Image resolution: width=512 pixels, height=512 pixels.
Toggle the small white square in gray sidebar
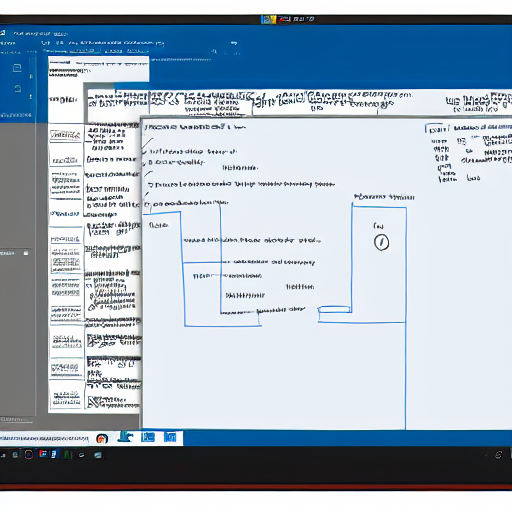click(26, 253)
